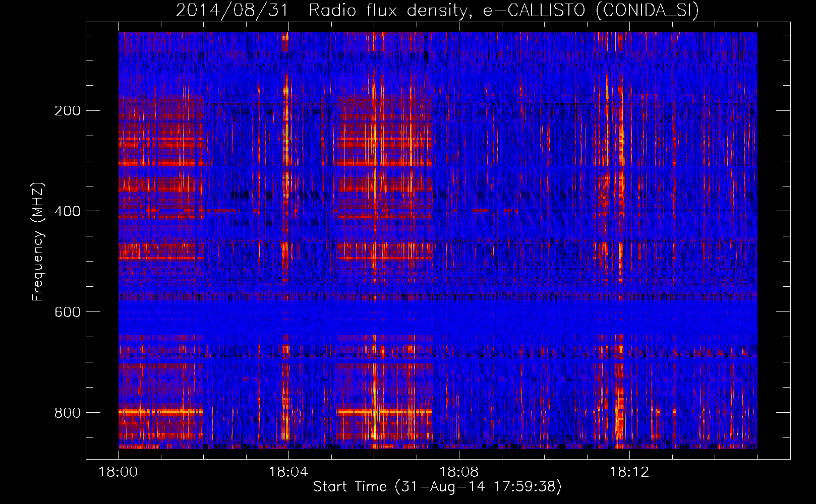Click the '2014/08/31' date in the title
The width and height of the screenshot is (816, 504).
[231, 10]
